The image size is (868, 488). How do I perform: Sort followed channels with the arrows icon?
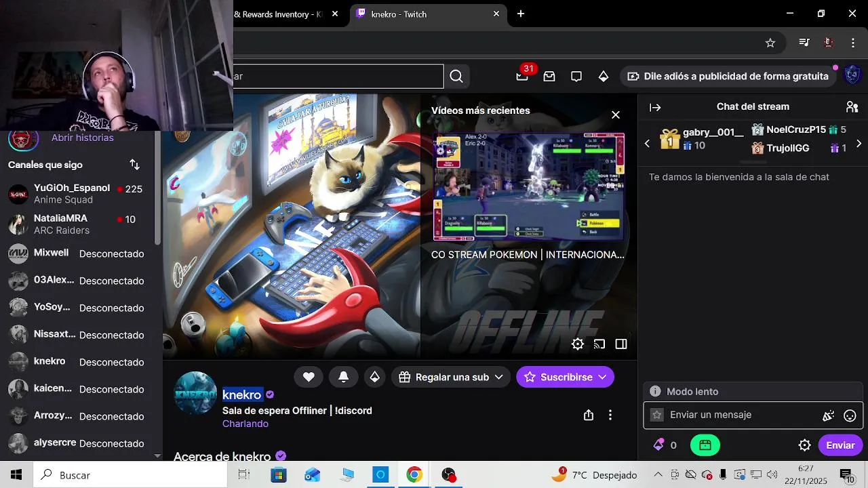pyautogui.click(x=134, y=165)
